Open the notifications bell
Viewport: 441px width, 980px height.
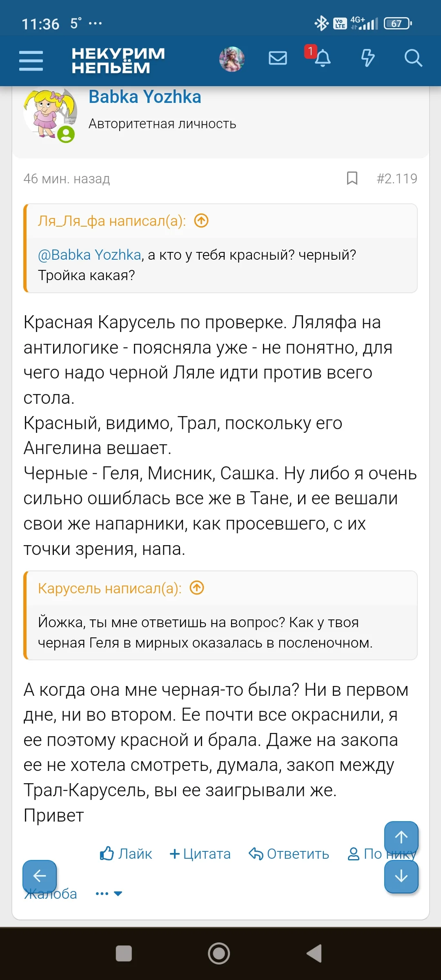tap(322, 58)
